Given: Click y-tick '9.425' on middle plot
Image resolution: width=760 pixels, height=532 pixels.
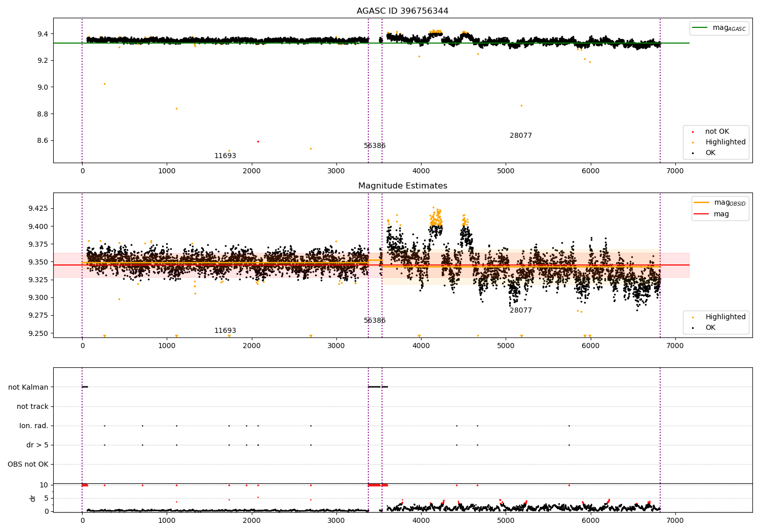Looking at the screenshot, I should [x=39, y=208].
